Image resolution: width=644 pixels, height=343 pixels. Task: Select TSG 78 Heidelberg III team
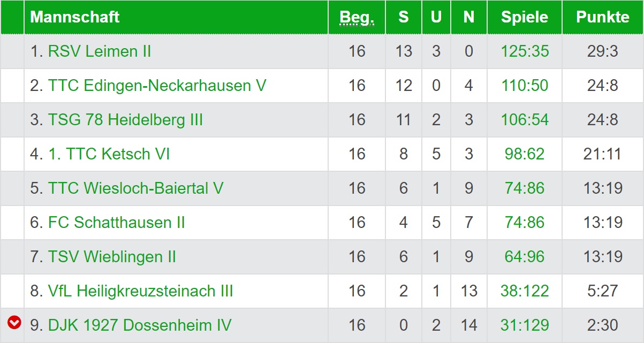click(125, 120)
